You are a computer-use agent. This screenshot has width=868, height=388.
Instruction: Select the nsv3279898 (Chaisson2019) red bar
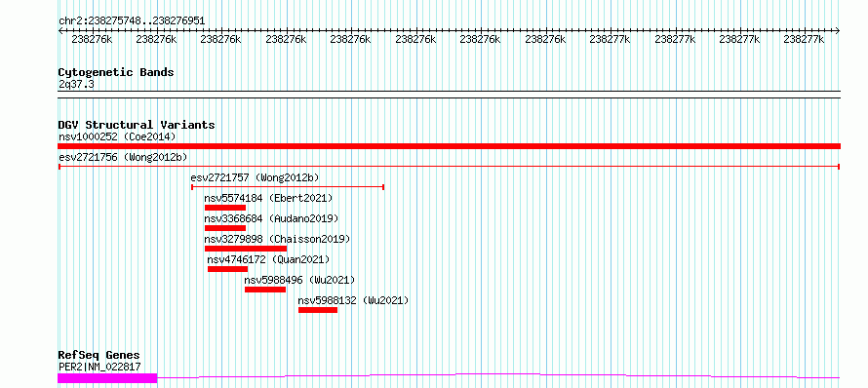245,249
